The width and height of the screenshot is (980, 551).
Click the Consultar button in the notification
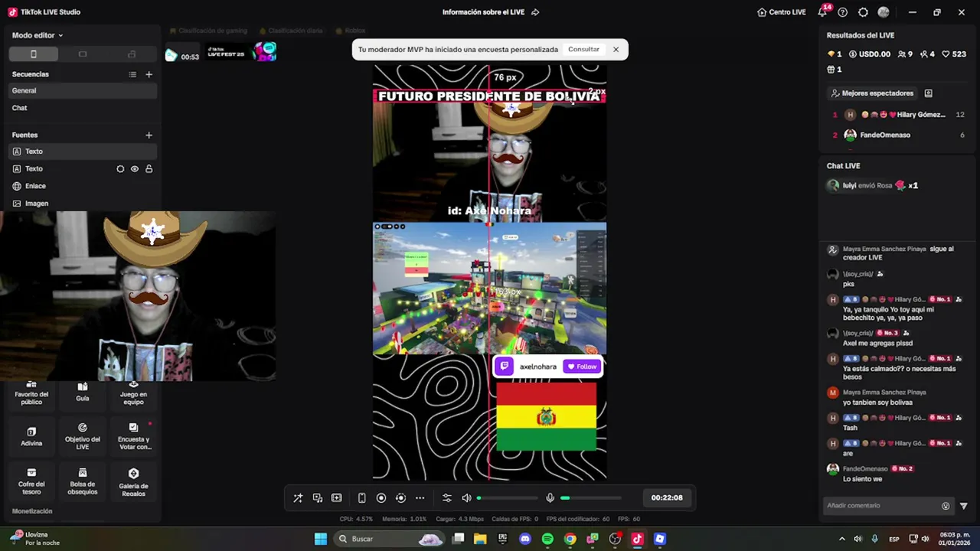pyautogui.click(x=583, y=49)
